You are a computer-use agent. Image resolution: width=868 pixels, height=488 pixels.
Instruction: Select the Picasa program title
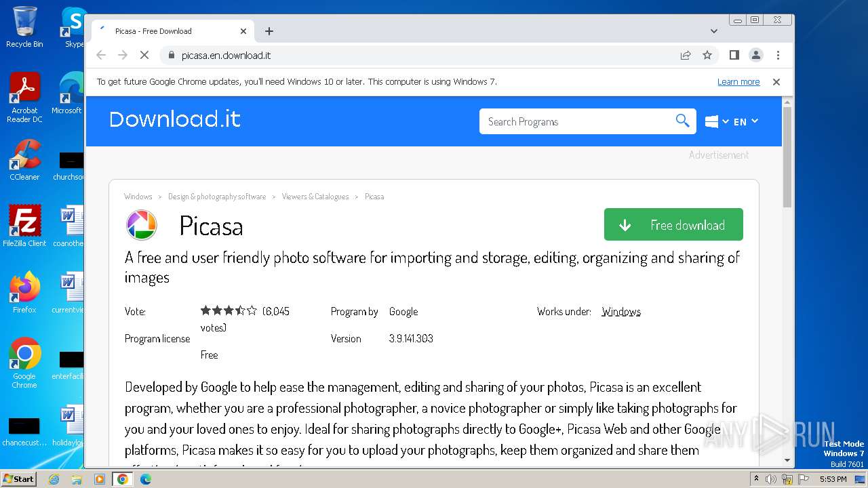pyautogui.click(x=211, y=226)
